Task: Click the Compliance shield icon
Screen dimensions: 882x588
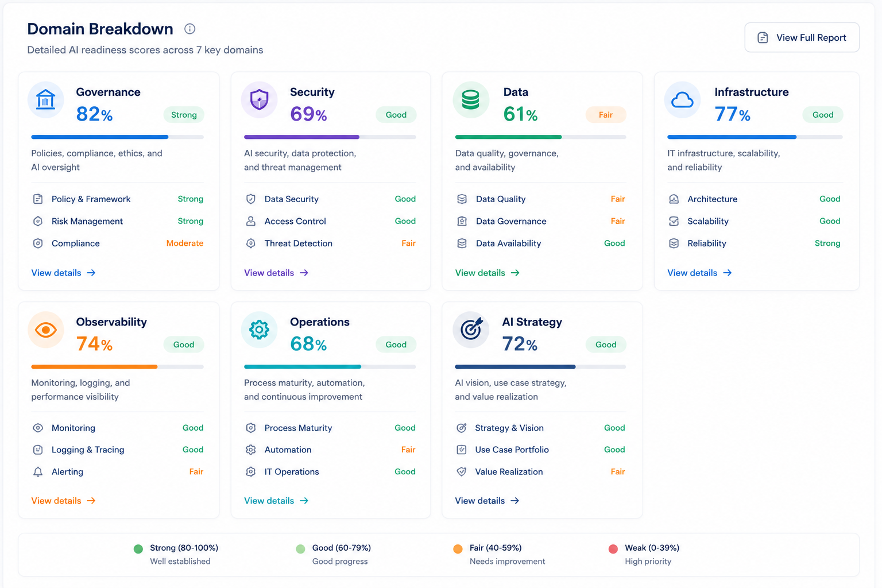Action: tap(38, 243)
